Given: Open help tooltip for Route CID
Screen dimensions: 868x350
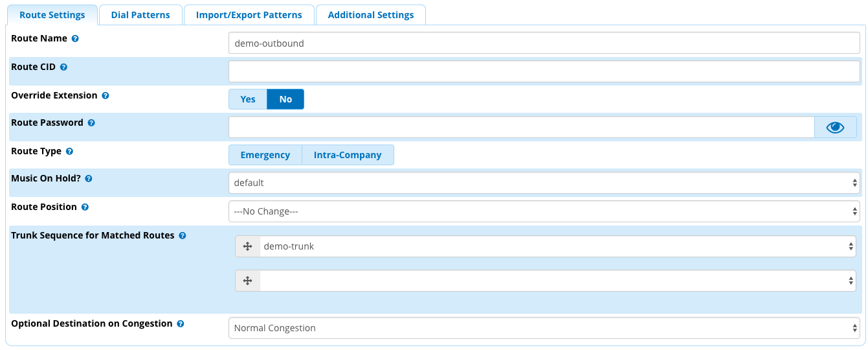Looking at the screenshot, I should tap(63, 67).
